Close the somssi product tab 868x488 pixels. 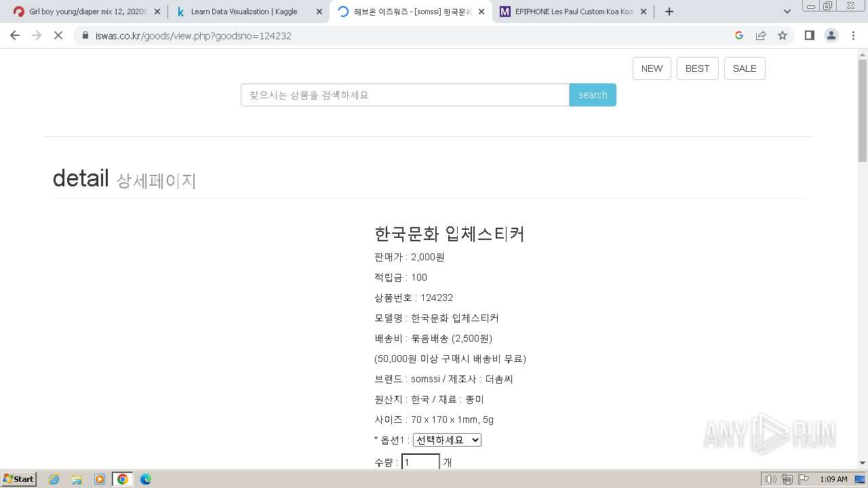(x=481, y=12)
